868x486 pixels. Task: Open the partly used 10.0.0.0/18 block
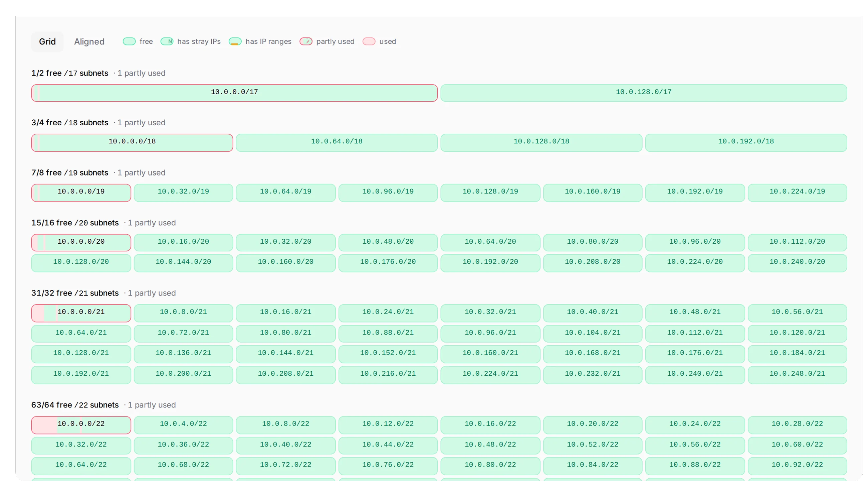(x=132, y=143)
